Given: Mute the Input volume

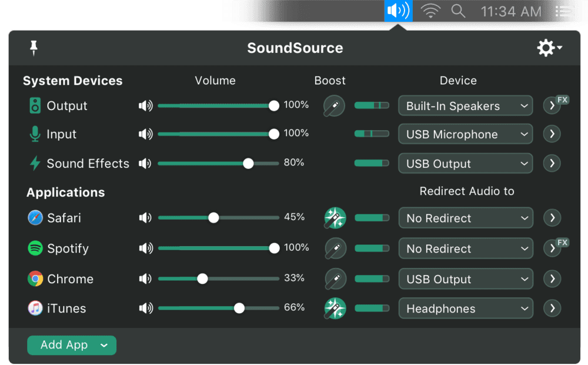Looking at the screenshot, I should 145,134.
